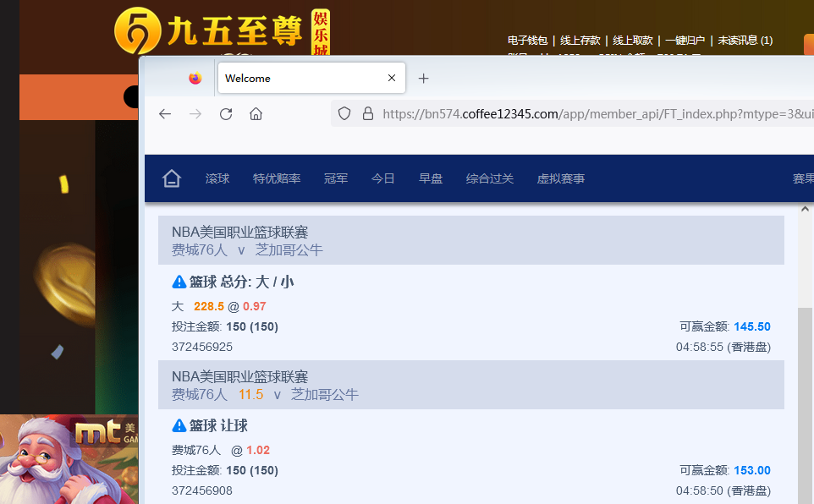Click 电子钱包 link in casino window
Image resolution: width=814 pixels, height=504 pixels.
coord(527,41)
